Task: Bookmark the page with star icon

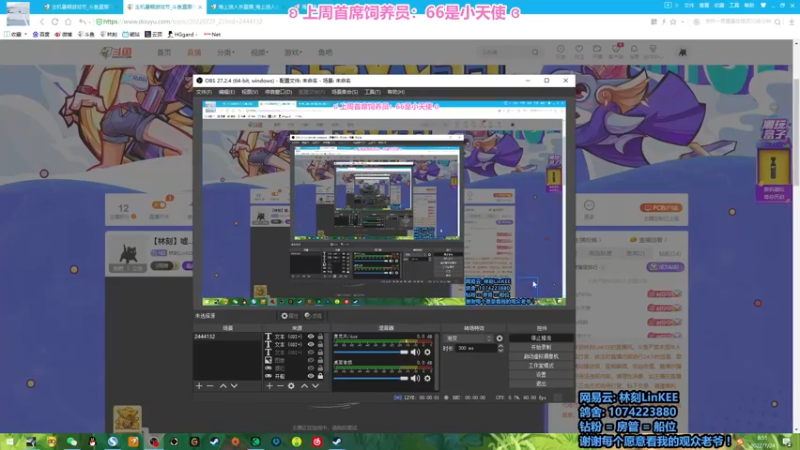Action: [x=673, y=22]
